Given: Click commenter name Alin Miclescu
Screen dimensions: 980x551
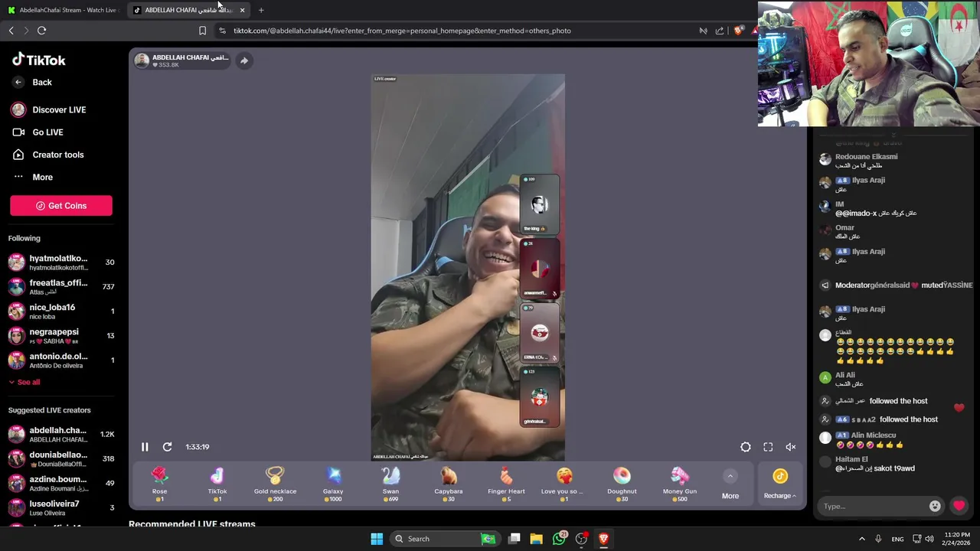Looking at the screenshot, I should click(x=874, y=435).
